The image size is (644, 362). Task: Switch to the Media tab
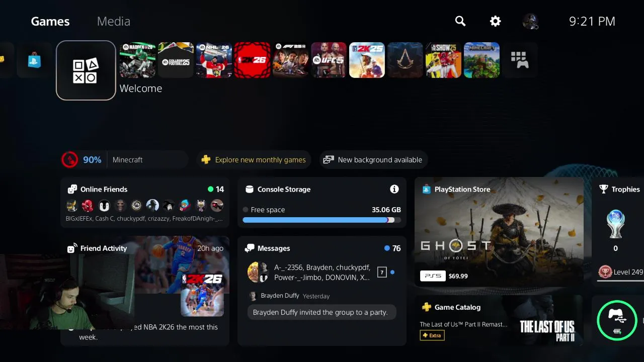[114, 21]
